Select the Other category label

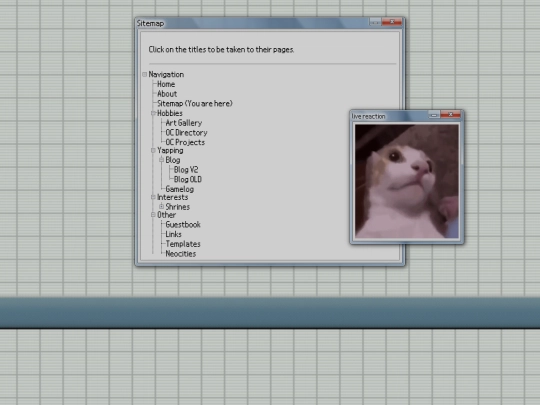[166, 215]
